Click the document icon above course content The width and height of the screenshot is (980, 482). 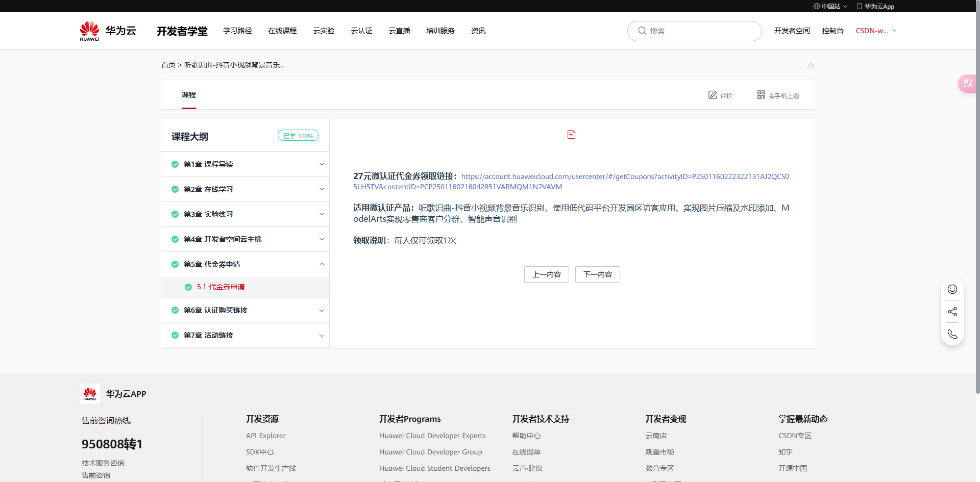pyautogui.click(x=571, y=135)
